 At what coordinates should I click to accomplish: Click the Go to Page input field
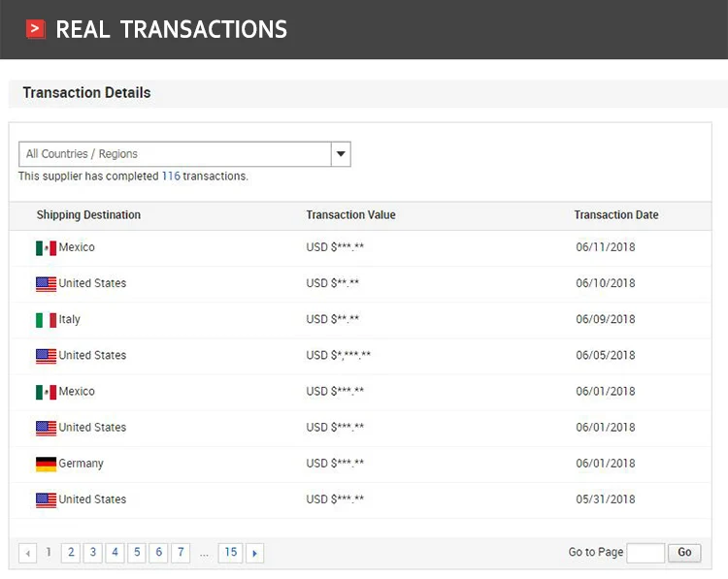point(645,553)
